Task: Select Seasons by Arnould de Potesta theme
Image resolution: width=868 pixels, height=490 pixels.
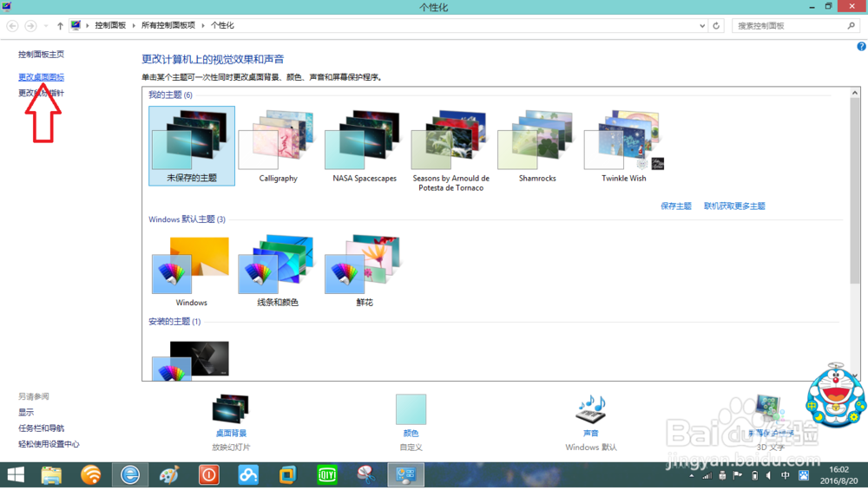Action: (450, 150)
